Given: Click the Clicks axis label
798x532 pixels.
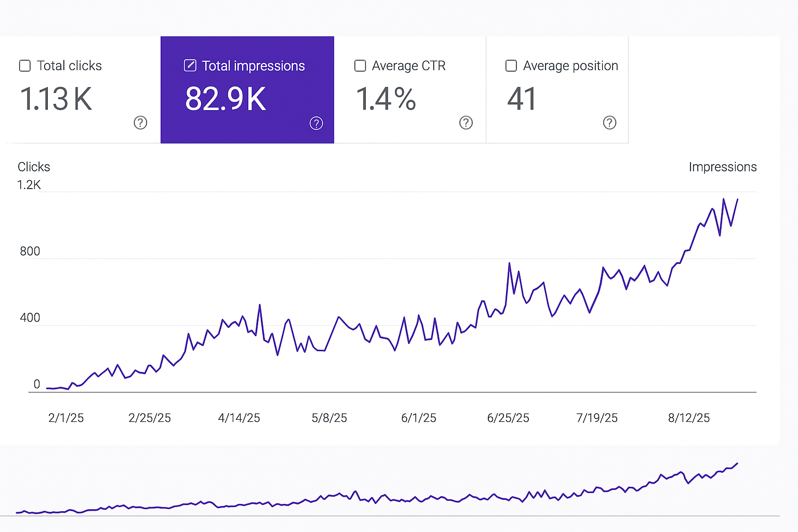Looking at the screenshot, I should (33, 167).
